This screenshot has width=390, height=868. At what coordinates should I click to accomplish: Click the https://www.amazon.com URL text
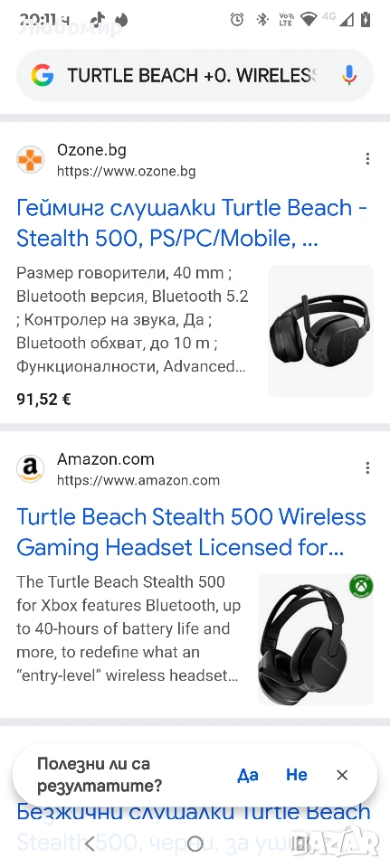tap(138, 480)
